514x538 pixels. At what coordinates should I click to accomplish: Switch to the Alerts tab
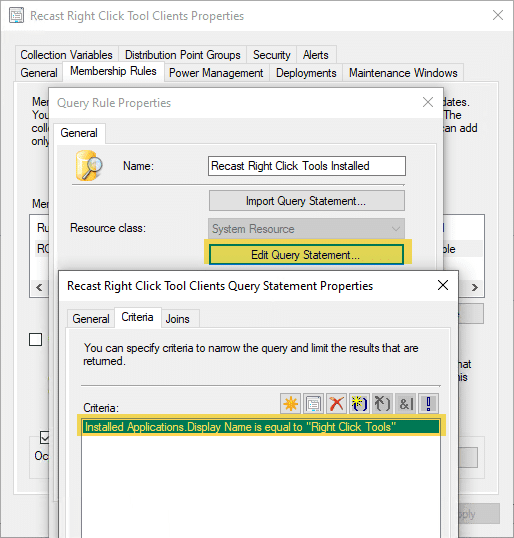coord(316,55)
